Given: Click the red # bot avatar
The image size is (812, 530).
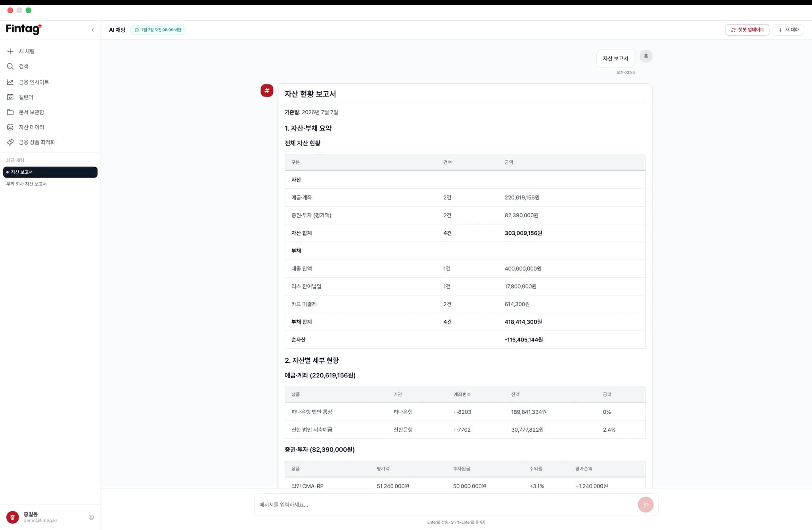Looking at the screenshot, I should [x=267, y=90].
